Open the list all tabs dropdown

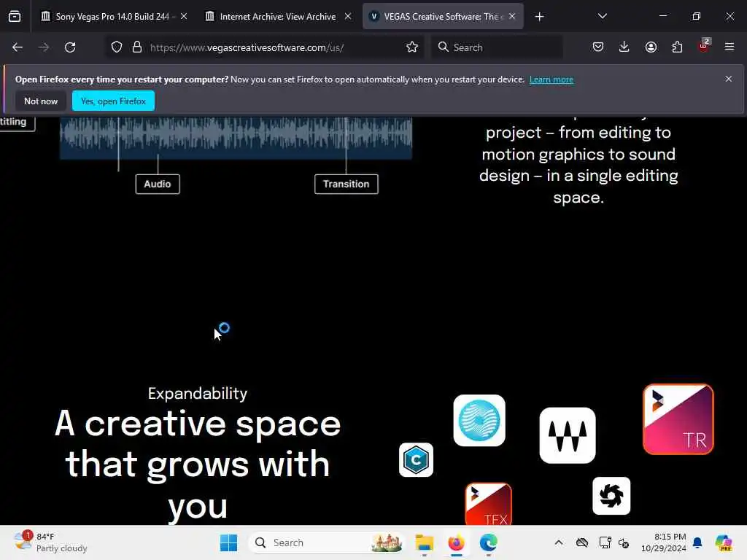(x=602, y=16)
